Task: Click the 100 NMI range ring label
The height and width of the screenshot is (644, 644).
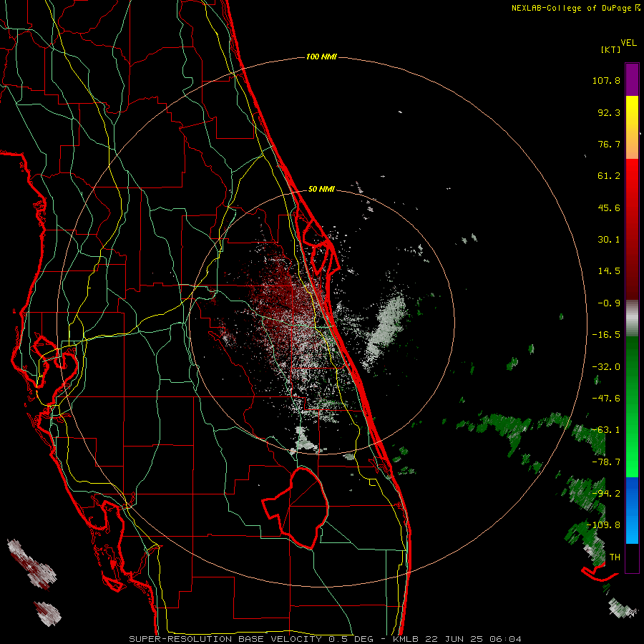Action: coord(321,57)
